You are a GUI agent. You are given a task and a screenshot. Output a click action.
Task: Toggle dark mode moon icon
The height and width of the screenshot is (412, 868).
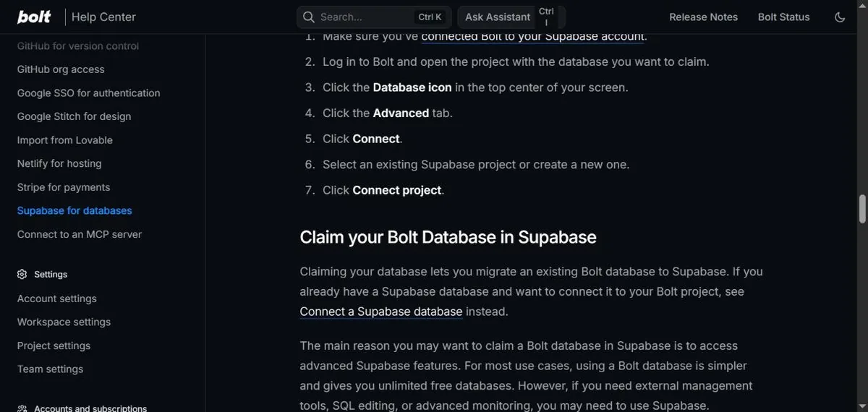(x=840, y=17)
